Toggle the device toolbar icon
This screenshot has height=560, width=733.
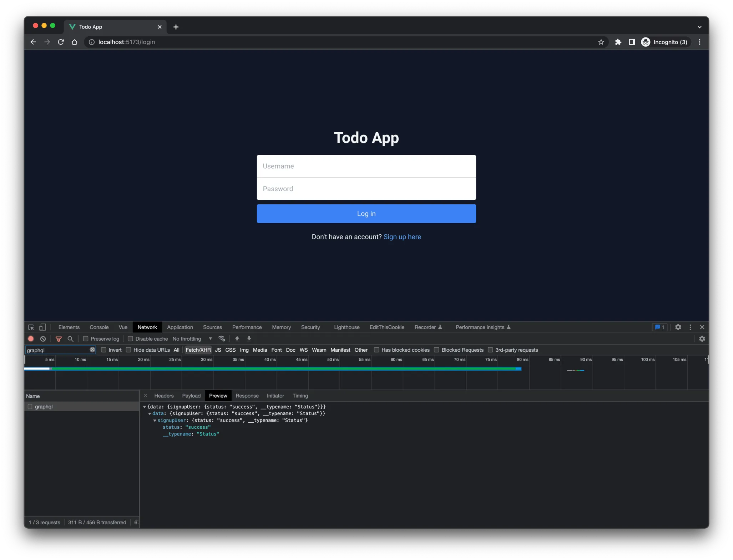point(42,327)
